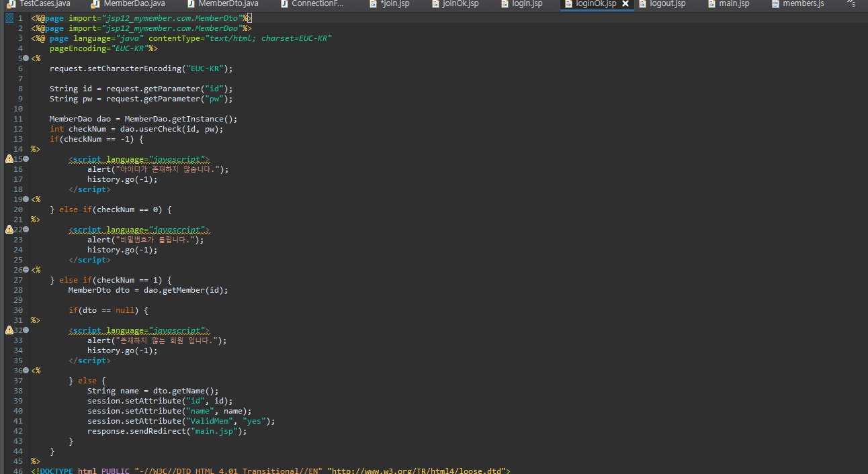Click the import MemberDao page directive on line 2
The height and width of the screenshot is (474, 868).
point(141,28)
